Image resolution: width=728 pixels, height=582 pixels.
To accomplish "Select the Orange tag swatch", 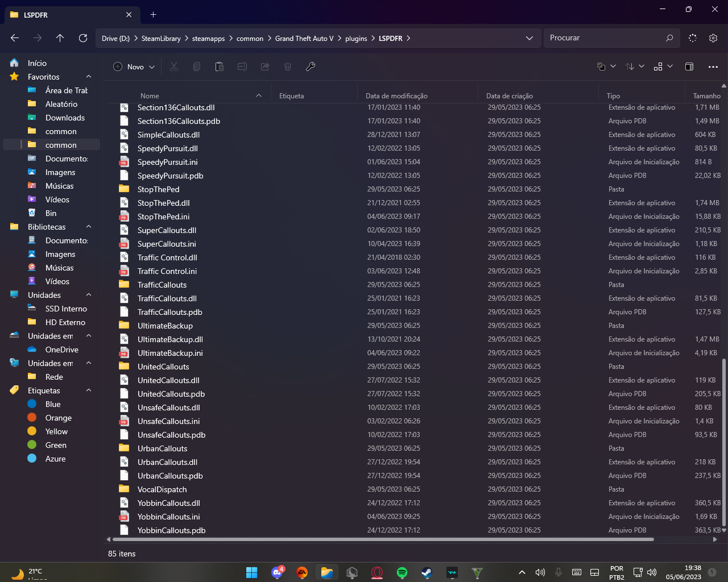I will tap(32, 418).
